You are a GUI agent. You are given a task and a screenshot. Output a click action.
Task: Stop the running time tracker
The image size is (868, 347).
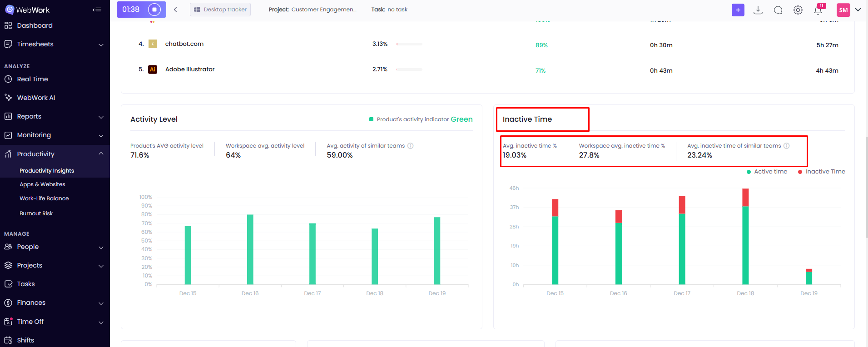(x=154, y=10)
